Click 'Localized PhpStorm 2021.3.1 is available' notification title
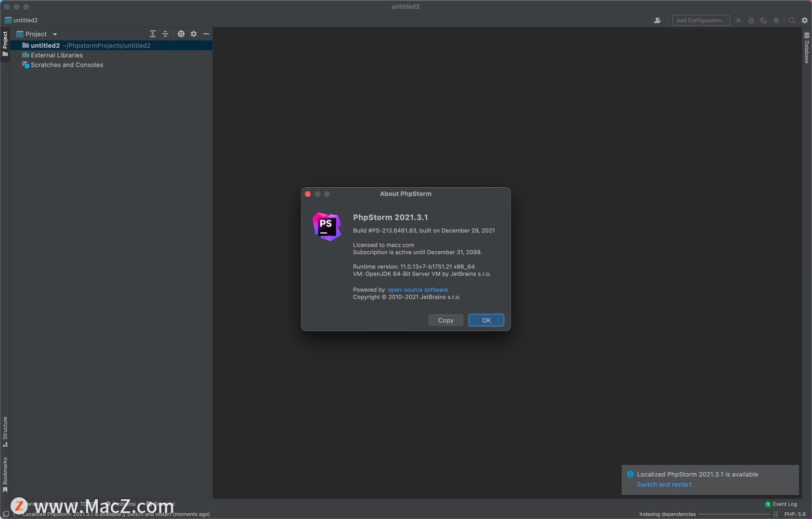 click(697, 474)
